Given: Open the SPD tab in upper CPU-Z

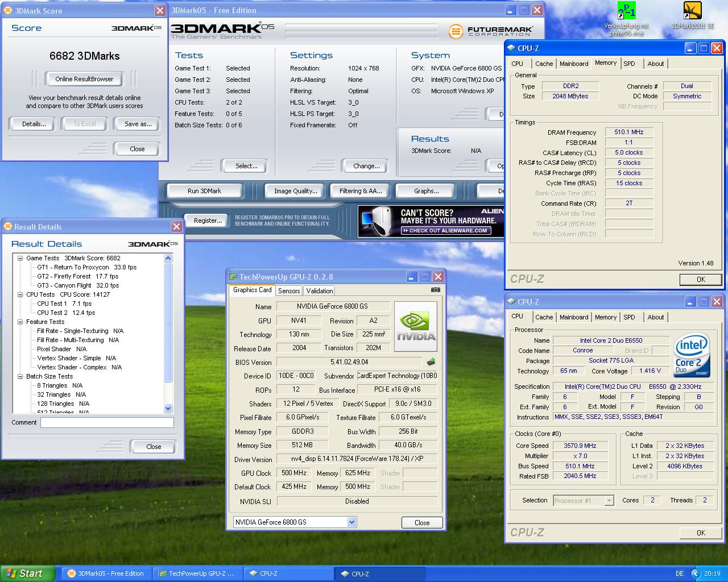Looking at the screenshot, I should pyautogui.click(x=629, y=64).
